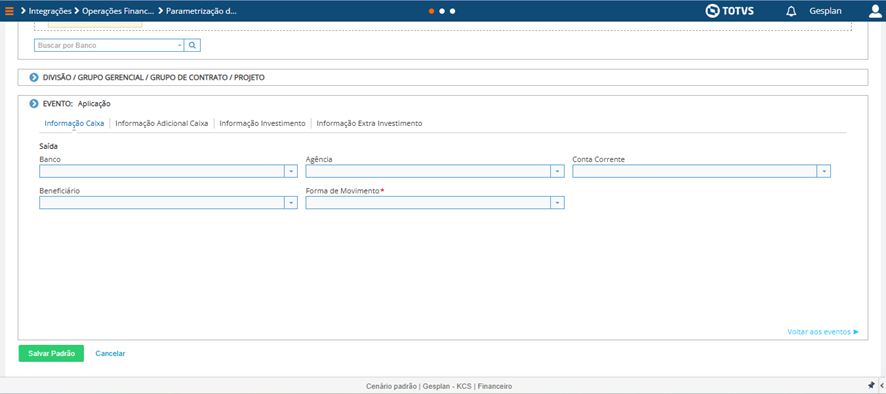Collapse the Evento Aplicação section
This screenshot has height=394, width=886.
(x=34, y=104)
